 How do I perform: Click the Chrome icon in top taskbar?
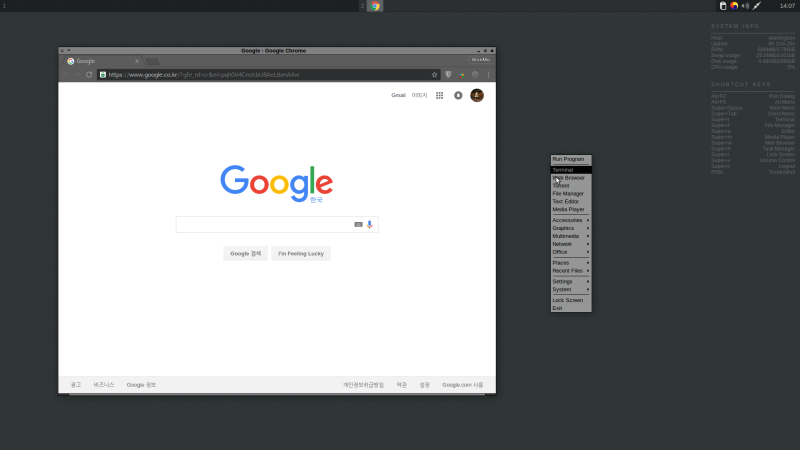(375, 6)
